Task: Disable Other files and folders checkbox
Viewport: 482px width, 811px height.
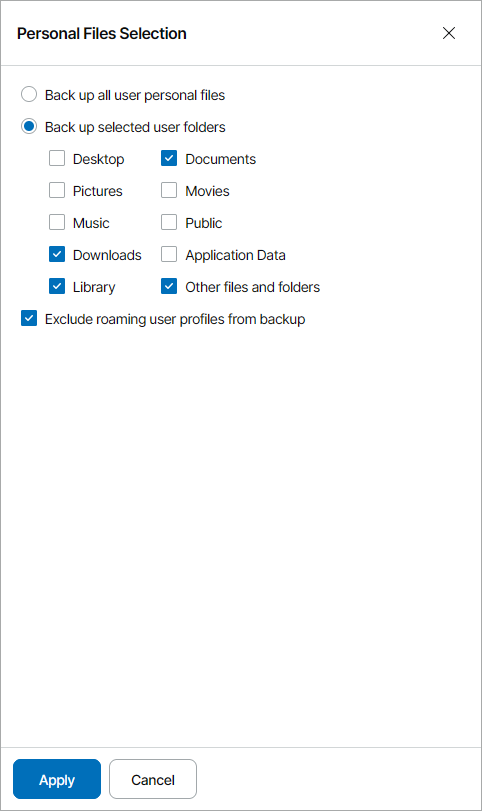Action: tap(169, 287)
